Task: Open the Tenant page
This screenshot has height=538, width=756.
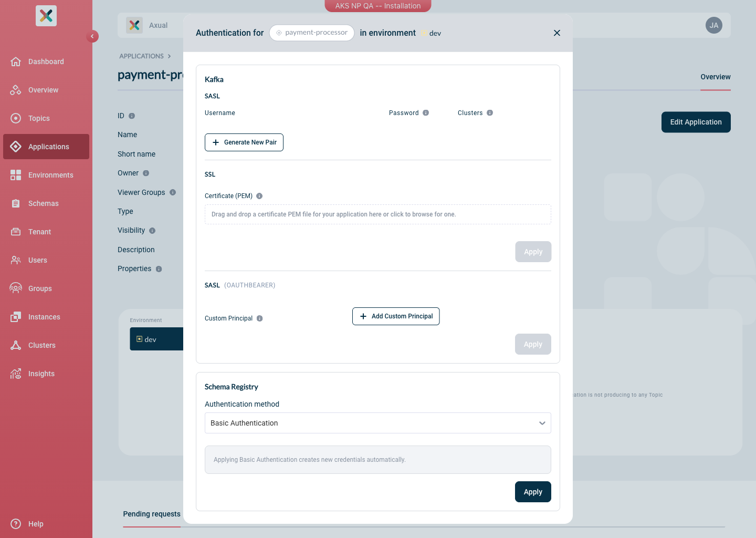Action: (39, 232)
